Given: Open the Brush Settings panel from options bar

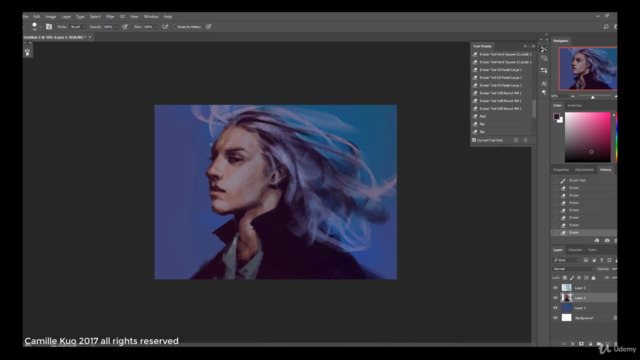Looking at the screenshot, I should click(x=49, y=27).
